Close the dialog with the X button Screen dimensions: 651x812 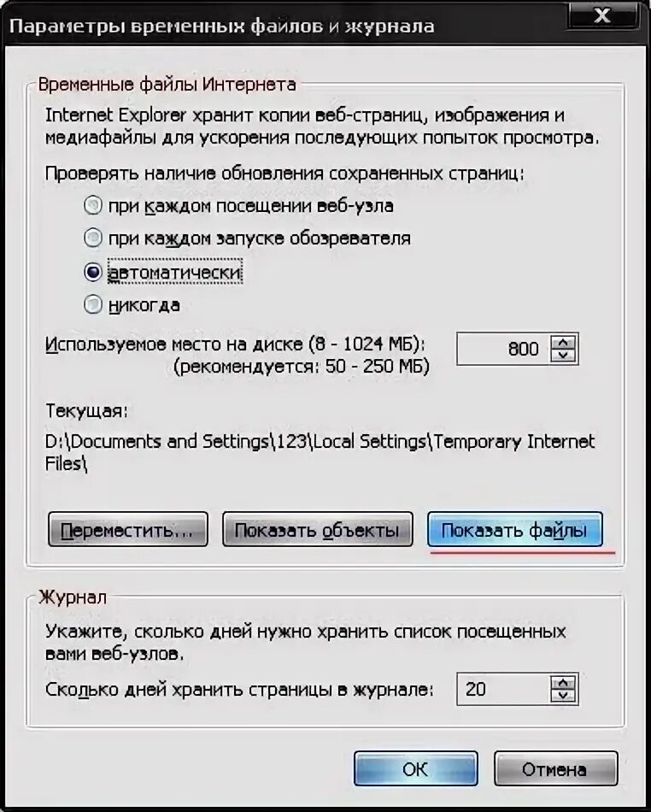(x=602, y=15)
